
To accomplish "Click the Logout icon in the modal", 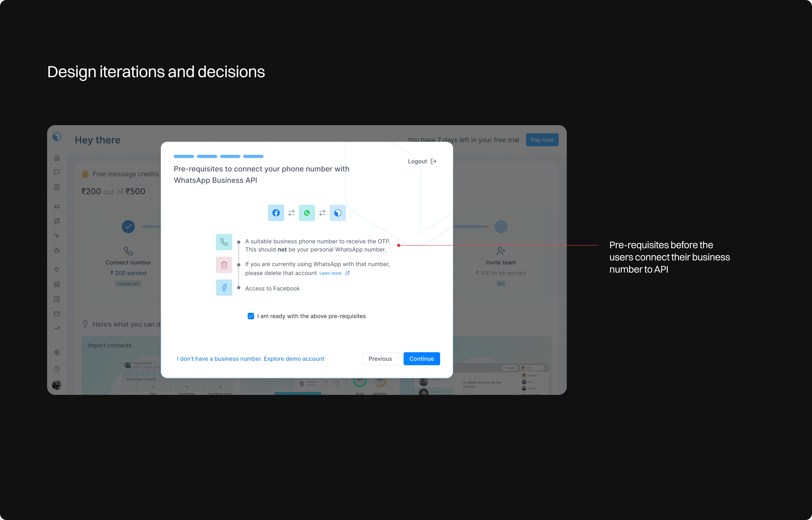I will pos(433,161).
